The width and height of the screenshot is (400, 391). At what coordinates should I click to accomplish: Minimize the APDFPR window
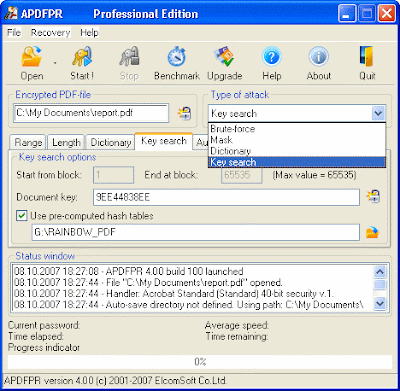point(347,14)
